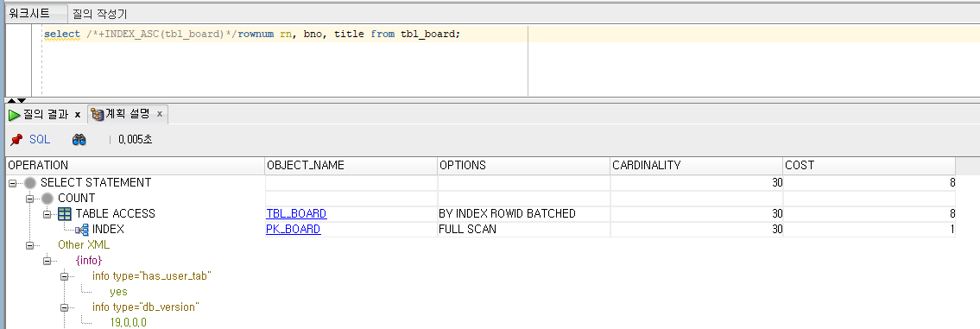Select the Other XML tree item
Screen dimensions: 980x329
pos(84,245)
